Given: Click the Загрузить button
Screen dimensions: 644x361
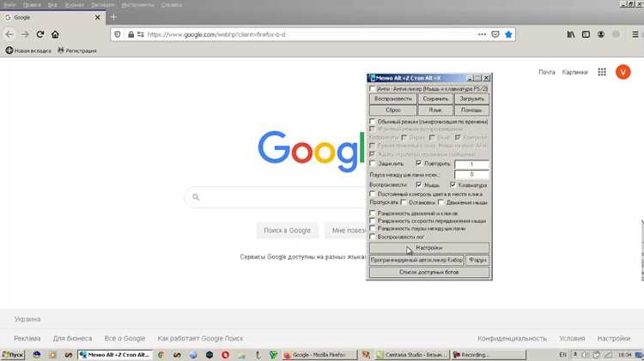Looking at the screenshot, I should click(x=471, y=99).
